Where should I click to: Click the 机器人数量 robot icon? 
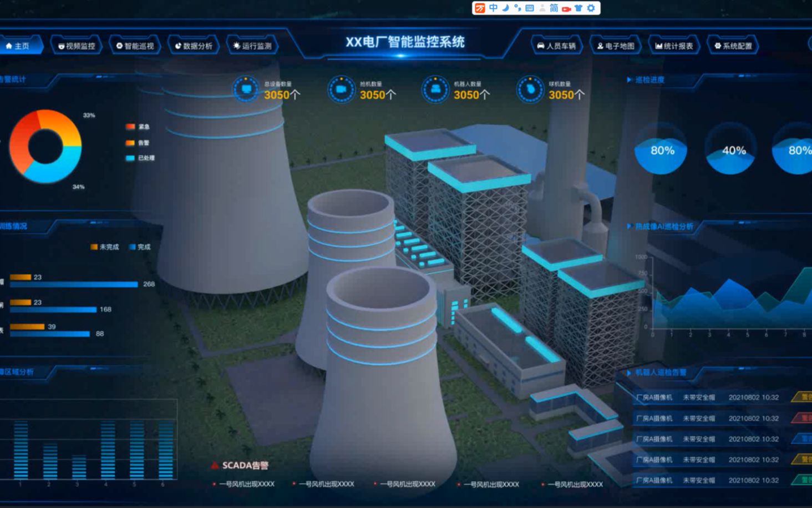point(435,89)
